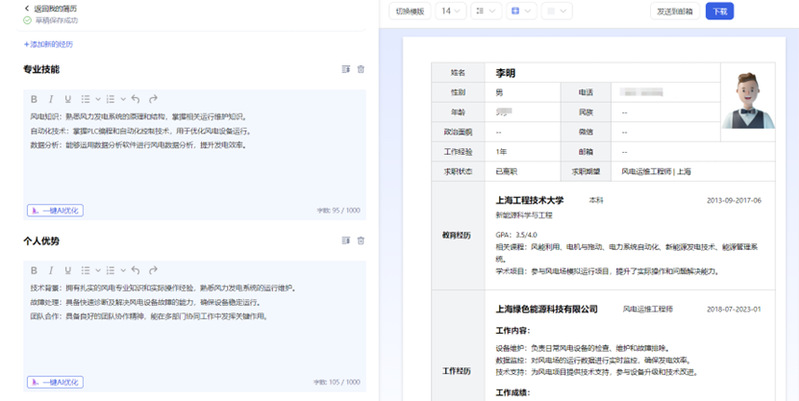Image resolution: width=799 pixels, height=401 pixels.
Task: Expand the line spacing dropdown in top toolbar
Action: pos(487,11)
